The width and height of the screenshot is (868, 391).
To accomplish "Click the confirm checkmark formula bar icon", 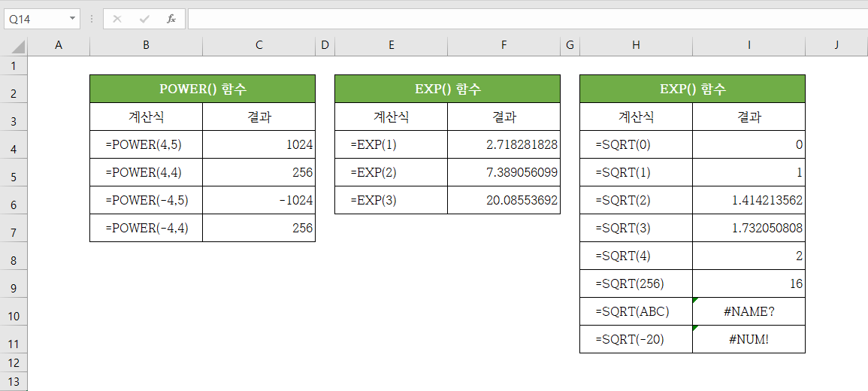I will click(144, 19).
